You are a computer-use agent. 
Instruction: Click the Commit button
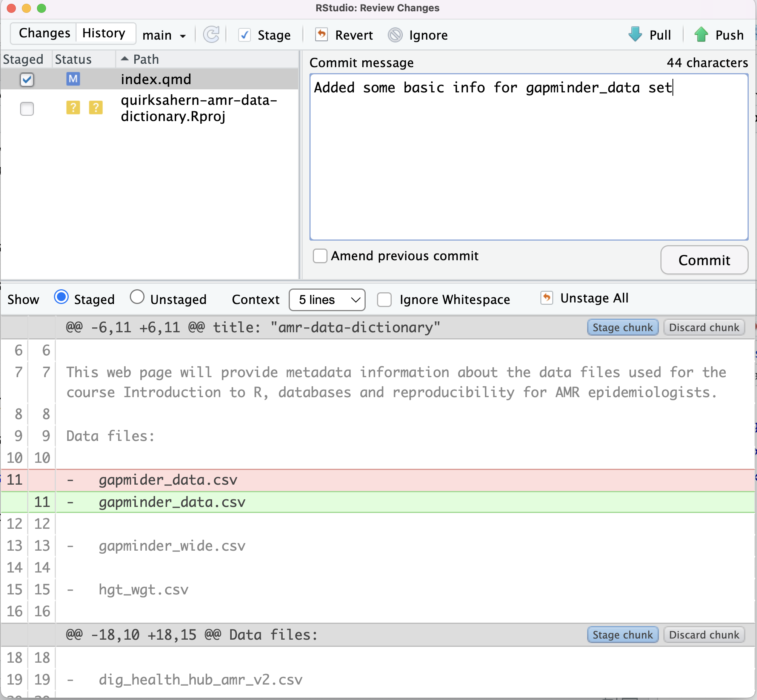point(704,260)
